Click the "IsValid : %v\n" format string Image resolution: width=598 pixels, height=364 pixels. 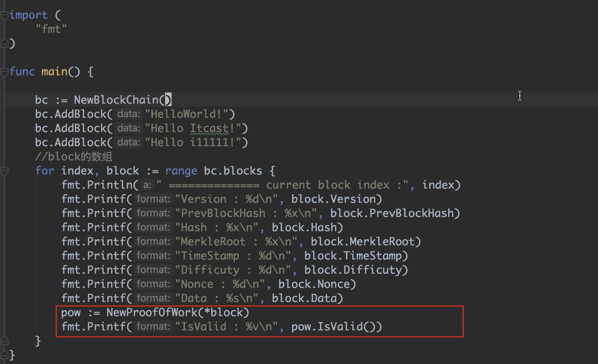click(226, 327)
